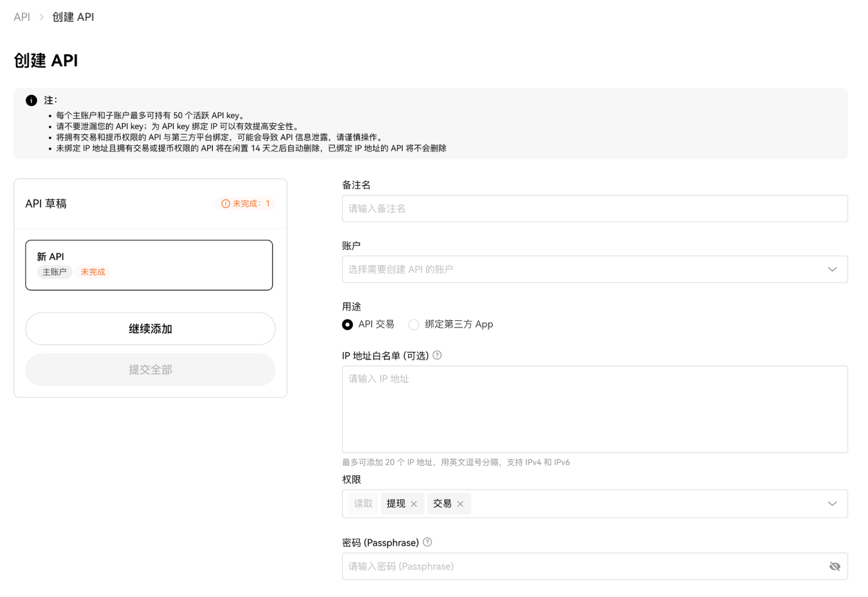868x597 pixels.
Task: Expand the 权限 permissions dropdown chevron
Action: pos(832,504)
